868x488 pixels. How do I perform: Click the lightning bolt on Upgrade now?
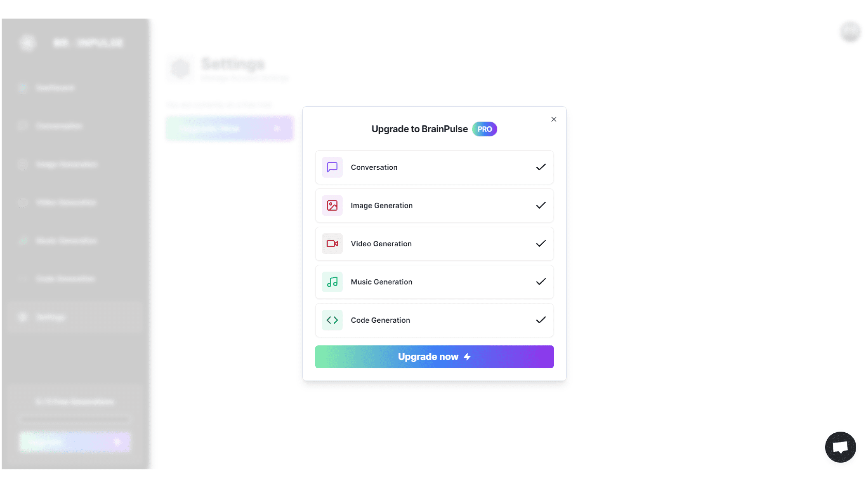[x=467, y=357]
